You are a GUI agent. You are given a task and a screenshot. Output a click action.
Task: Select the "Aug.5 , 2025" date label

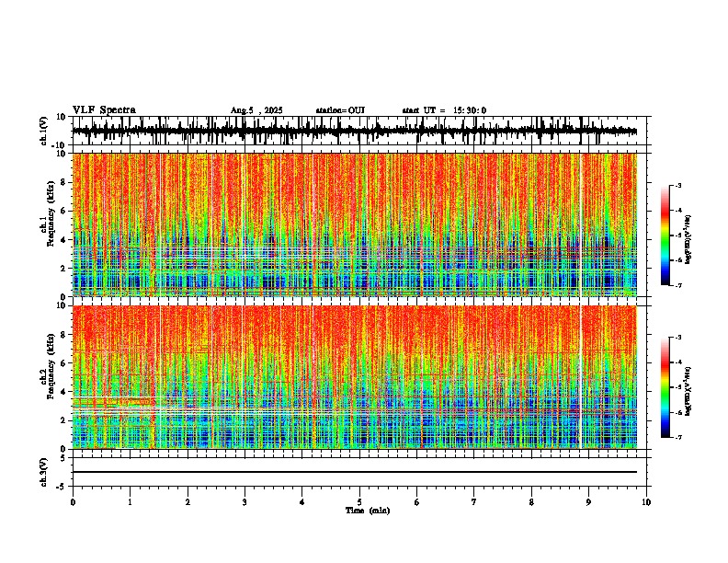click(x=256, y=110)
